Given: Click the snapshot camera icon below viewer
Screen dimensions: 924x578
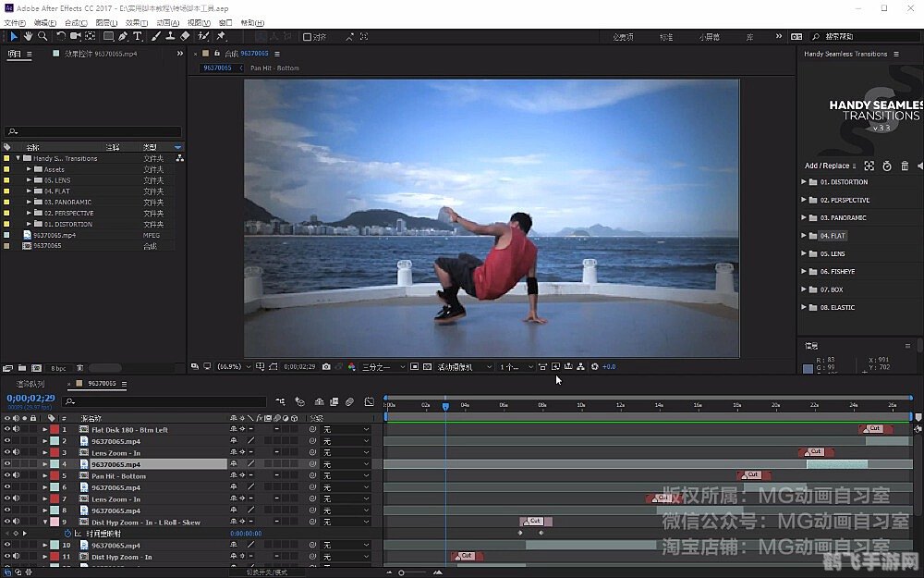Looking at the screenshot, I should [326, 367].
